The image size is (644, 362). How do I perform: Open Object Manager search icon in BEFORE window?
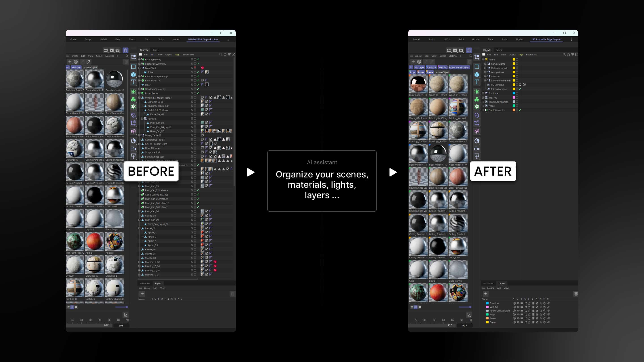tap(220, 55)
